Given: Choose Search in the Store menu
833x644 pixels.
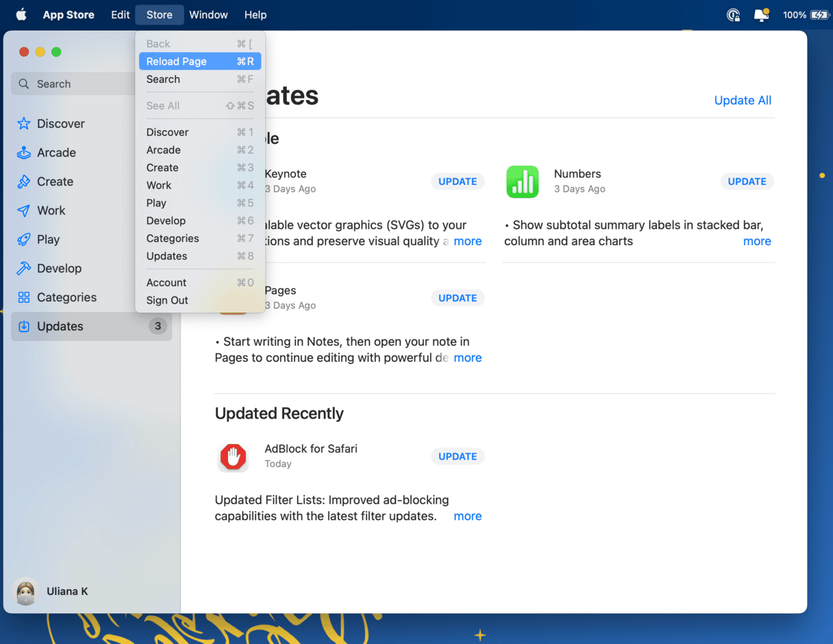Looking at the screenshot, I should (200, 79).
